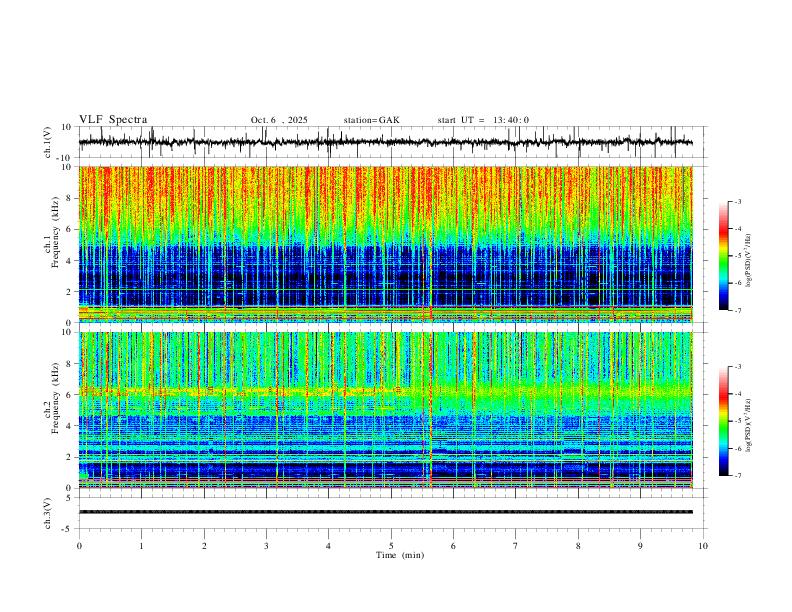Click the ch.2 color bar "log(PSD)(V²/Hz)" label

point(749,425)
